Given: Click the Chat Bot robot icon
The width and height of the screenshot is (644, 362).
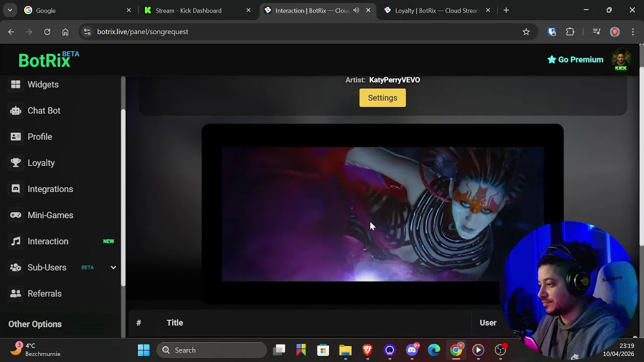Looking at the screenshot, I should tap(16, 111).
